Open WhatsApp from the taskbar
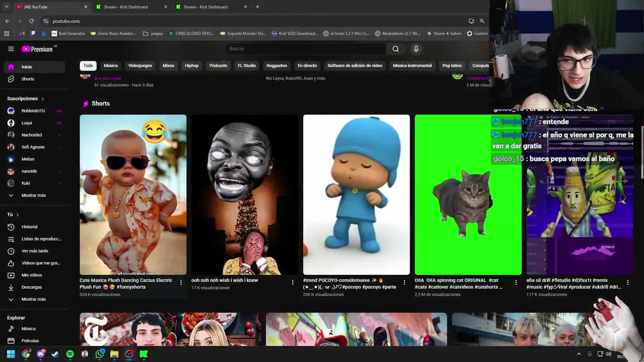The width and height of the screenshot is (644, 362). (x=100, y=354)
